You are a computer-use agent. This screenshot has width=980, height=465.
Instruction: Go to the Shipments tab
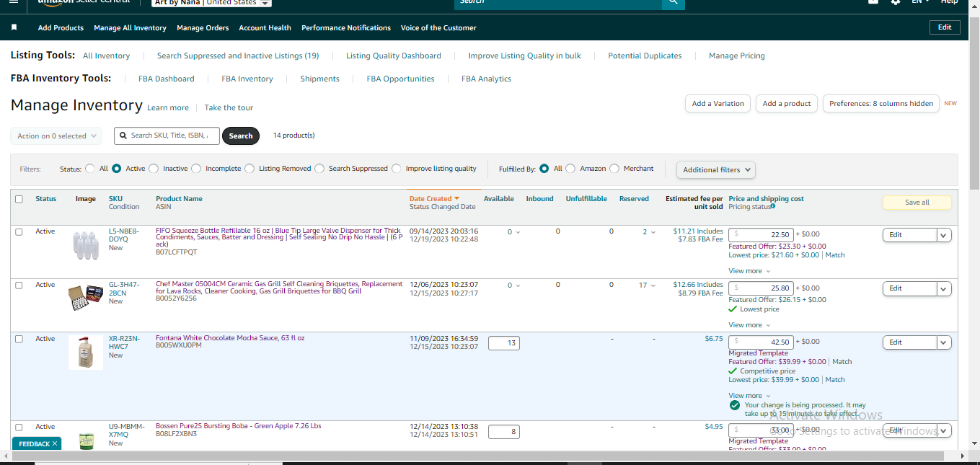point(319,79)
